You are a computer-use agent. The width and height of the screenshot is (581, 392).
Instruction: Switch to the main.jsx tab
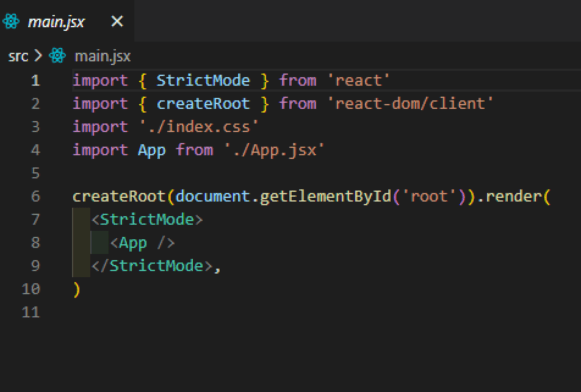(x=56, y=21)
